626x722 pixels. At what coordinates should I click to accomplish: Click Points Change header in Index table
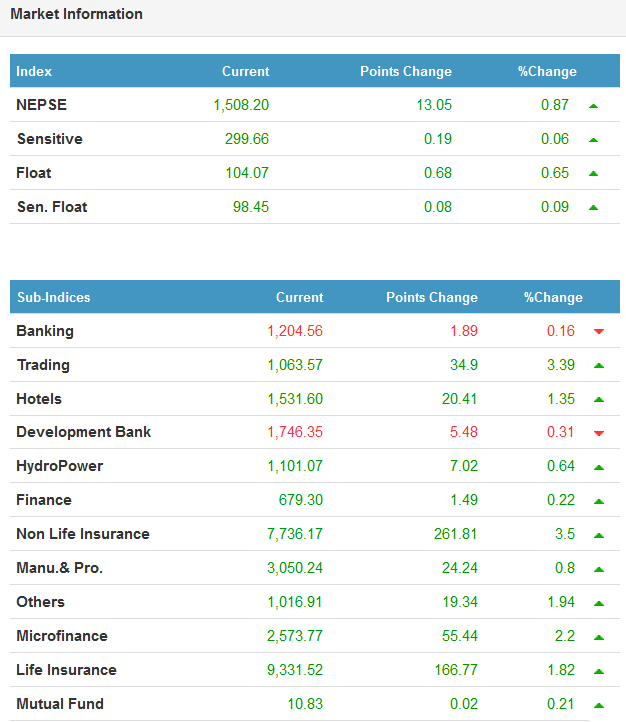[406, 71]
